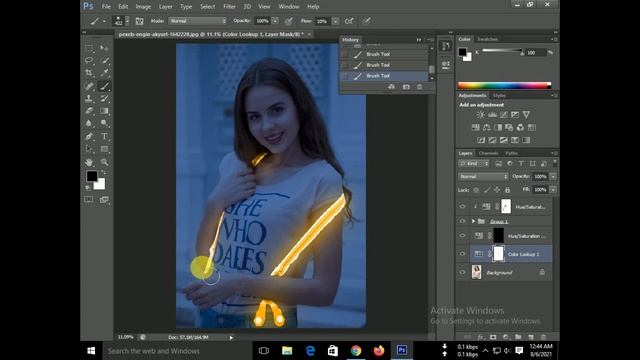Select the Rectangle shape tool
The width and height of the screenshot is (640, 360).
[104, 149]
